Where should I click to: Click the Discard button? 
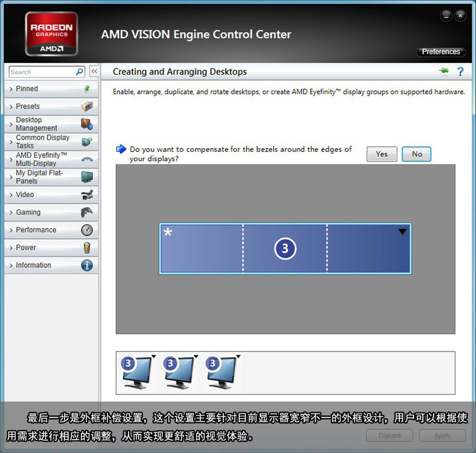389,435
